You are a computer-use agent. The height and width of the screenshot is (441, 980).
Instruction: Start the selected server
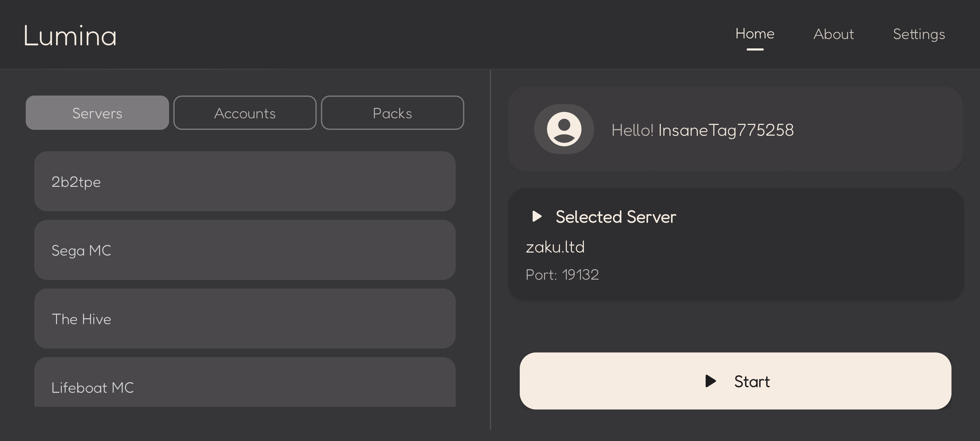[x=735, y=381]
